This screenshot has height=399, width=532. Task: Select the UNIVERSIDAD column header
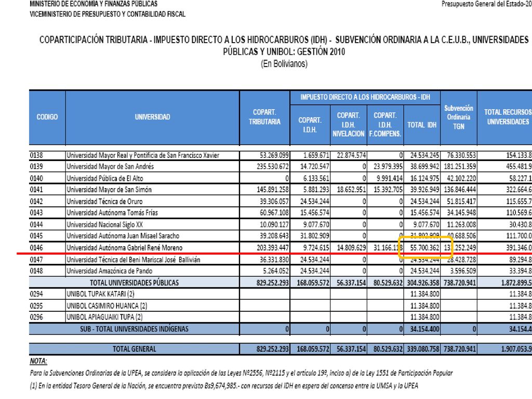pos(152,117)
